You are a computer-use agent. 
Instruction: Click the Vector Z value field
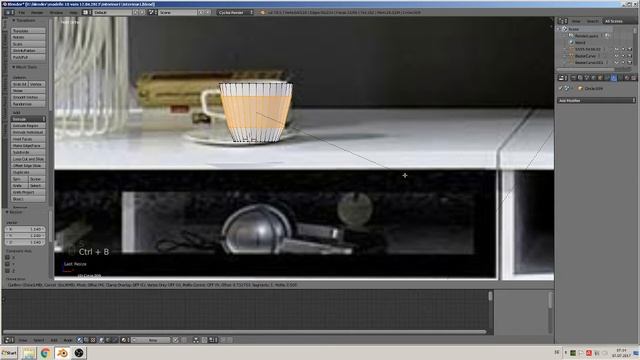(24, 242)
